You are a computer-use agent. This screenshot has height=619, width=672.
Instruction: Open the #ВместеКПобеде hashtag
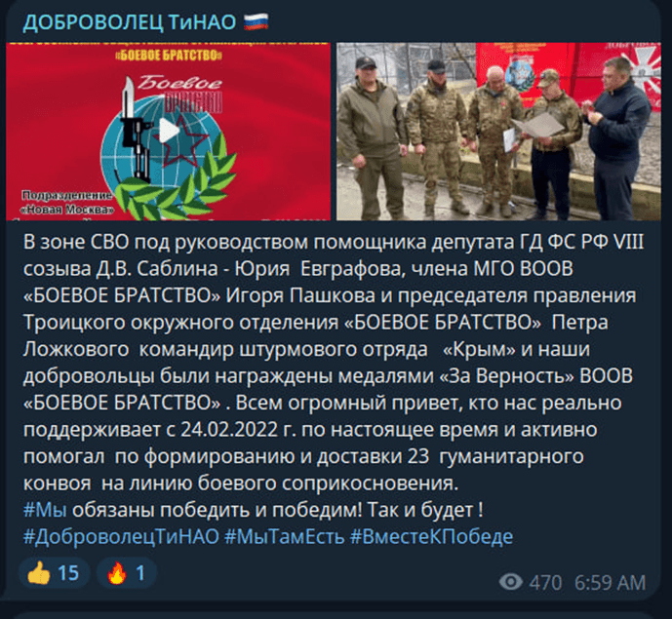(x=431, y=536)
